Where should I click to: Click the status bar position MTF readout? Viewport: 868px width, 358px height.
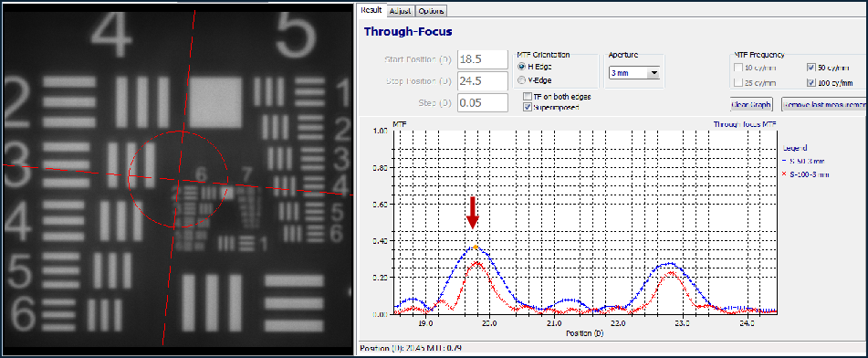pos(411,349)
